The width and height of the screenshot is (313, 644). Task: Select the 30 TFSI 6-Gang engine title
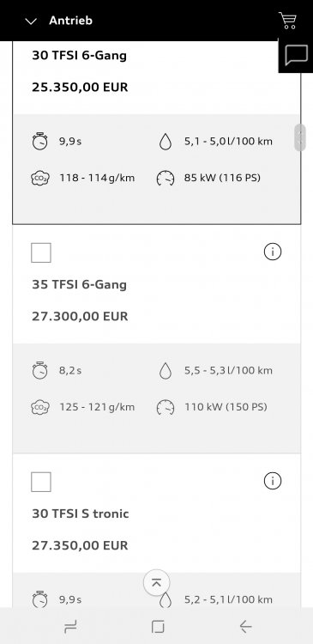coord(79,56)
